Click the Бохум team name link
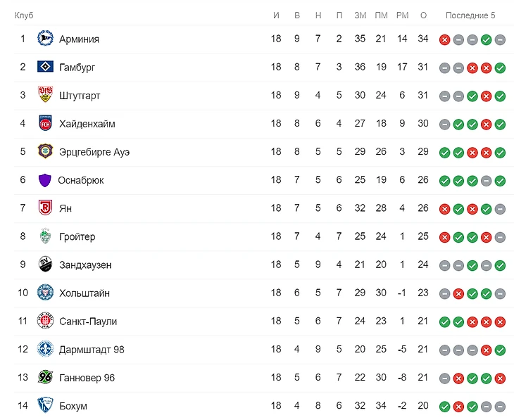The image size is (514, 420). [73, 406]
